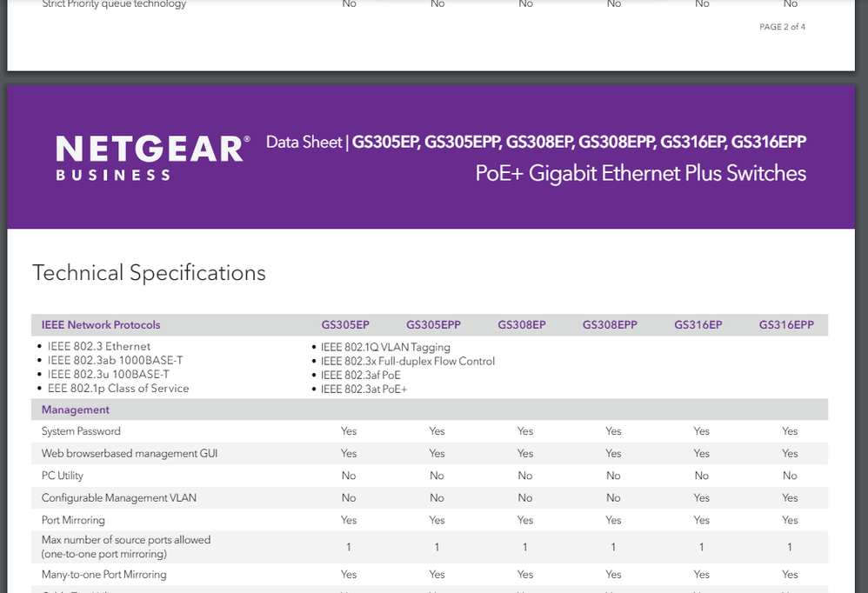868x593 pixels.
Task: Click the 'IEEE 802.3ab 1000BASE-T' bullet
Action: pos(115,360)
